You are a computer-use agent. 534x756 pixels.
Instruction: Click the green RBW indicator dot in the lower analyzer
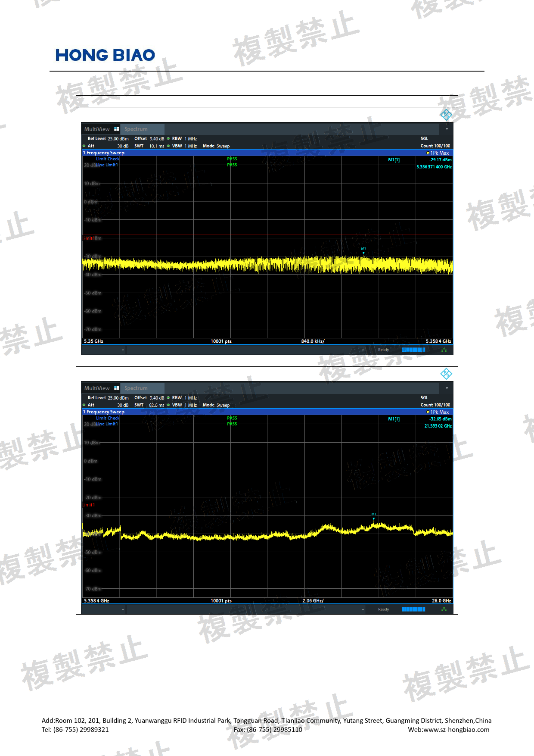pyautogui.click(x=168, y=398)
